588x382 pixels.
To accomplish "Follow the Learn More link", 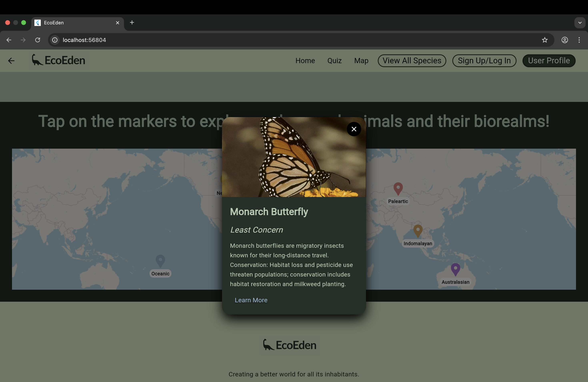I will [251, 300].
